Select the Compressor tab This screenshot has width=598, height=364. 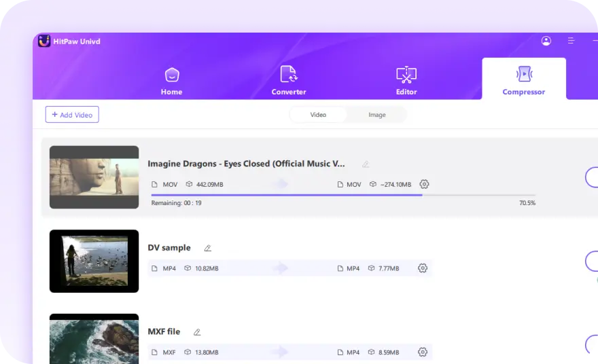[x=523, y=80]
